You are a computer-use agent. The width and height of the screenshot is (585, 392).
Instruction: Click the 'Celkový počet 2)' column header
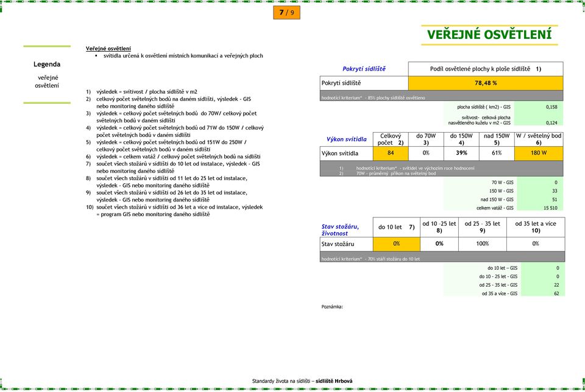coord(391,139)
